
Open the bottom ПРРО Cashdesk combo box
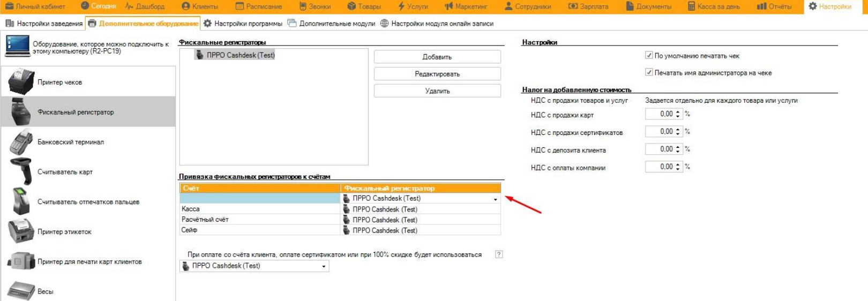pyautogui.click(x=324, y=266)
